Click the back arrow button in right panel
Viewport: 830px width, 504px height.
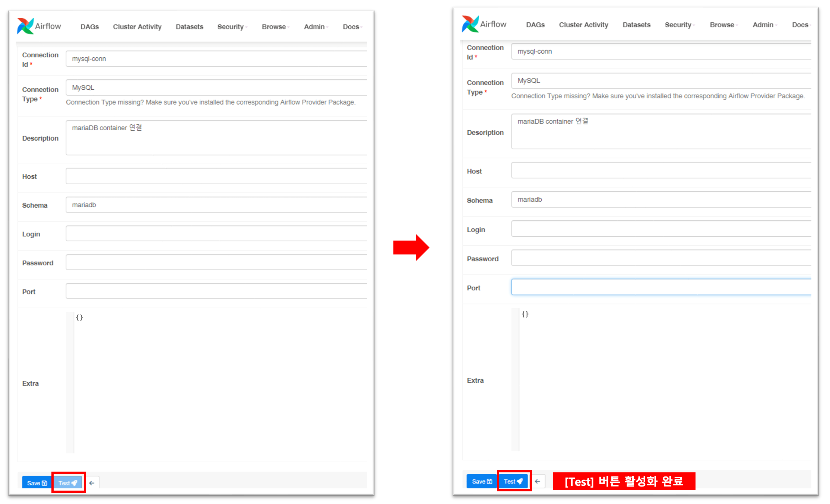537,481
